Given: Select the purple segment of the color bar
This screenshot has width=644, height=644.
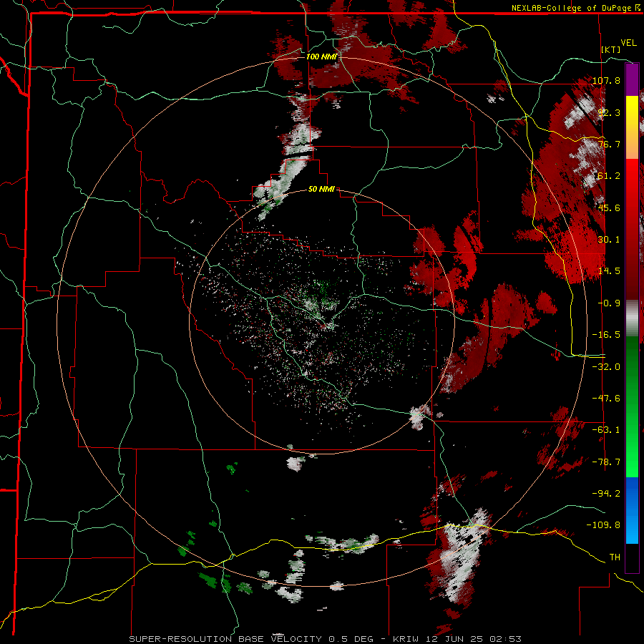Looking at the screenshot, I should click(632, 79).
